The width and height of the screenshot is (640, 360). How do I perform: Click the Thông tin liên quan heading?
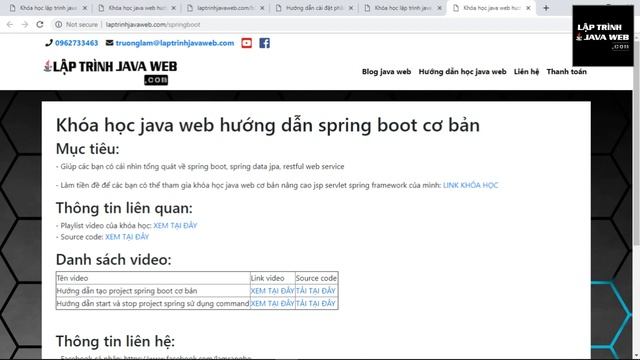(124, 208)
